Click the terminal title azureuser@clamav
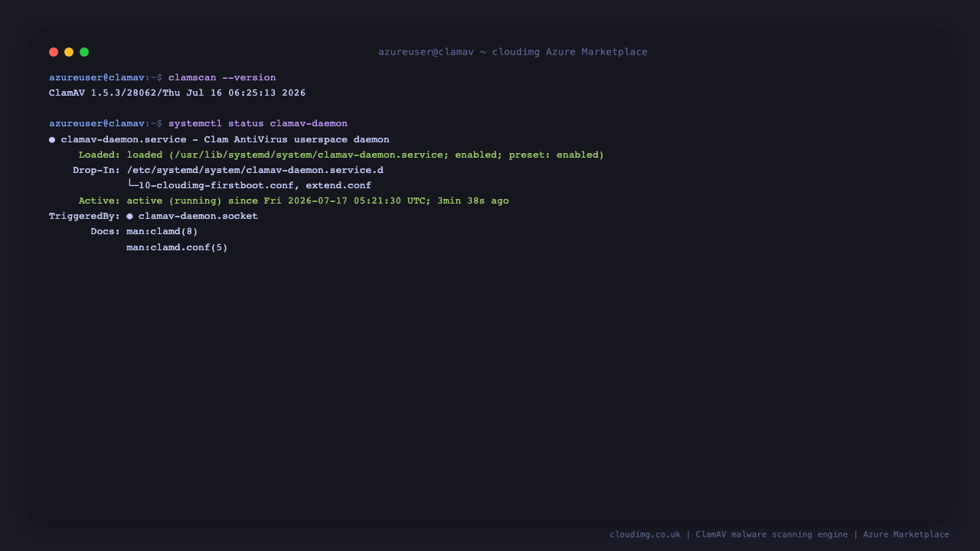980x551 pixels. [x=426, y=52]
